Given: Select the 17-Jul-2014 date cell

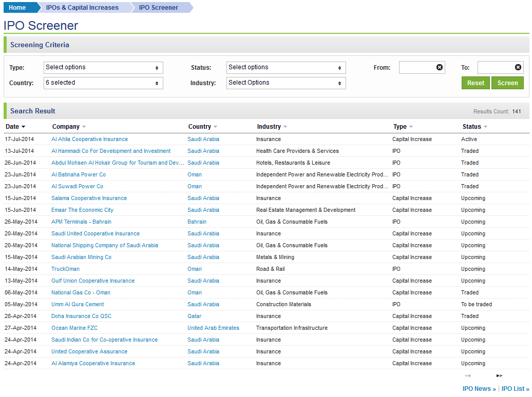Looking at the screenshot, I should tap(20, 140).
